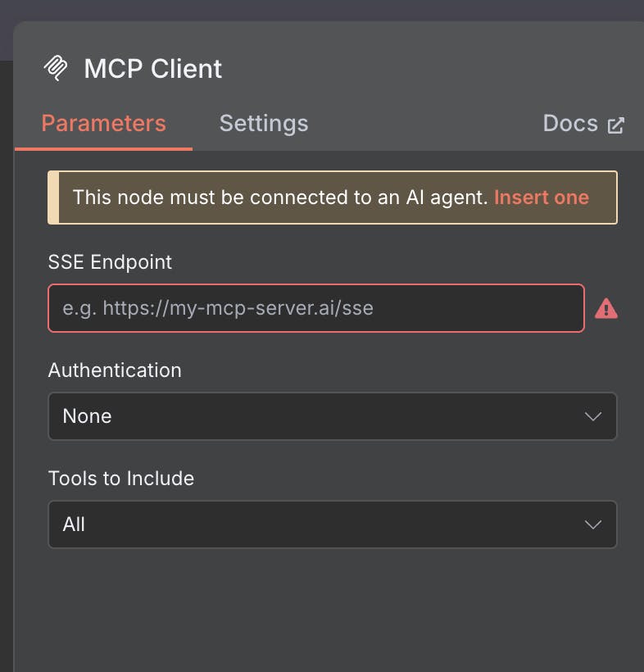Click the 'Insert one' link
644x672 pixels.
coord(541,198)
